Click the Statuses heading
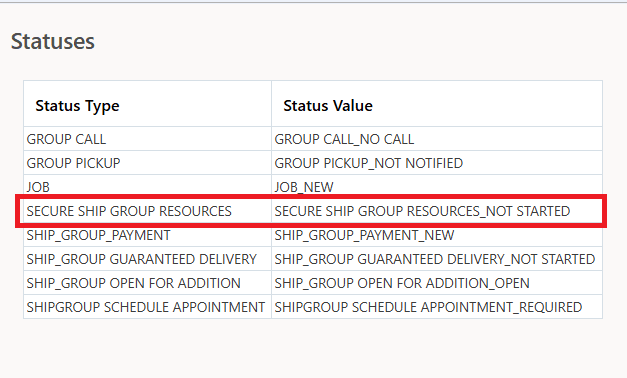 click(x=52, y=42)
